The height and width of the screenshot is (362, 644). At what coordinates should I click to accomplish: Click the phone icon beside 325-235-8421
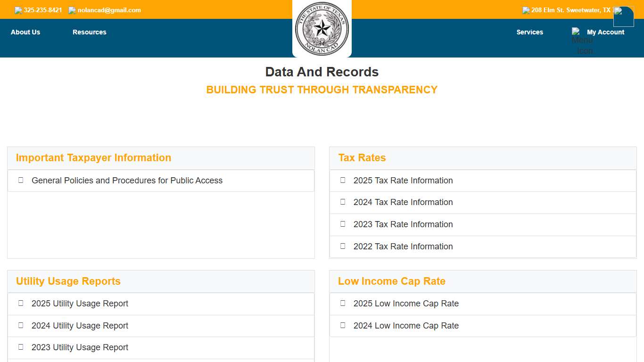pos(18,10)
